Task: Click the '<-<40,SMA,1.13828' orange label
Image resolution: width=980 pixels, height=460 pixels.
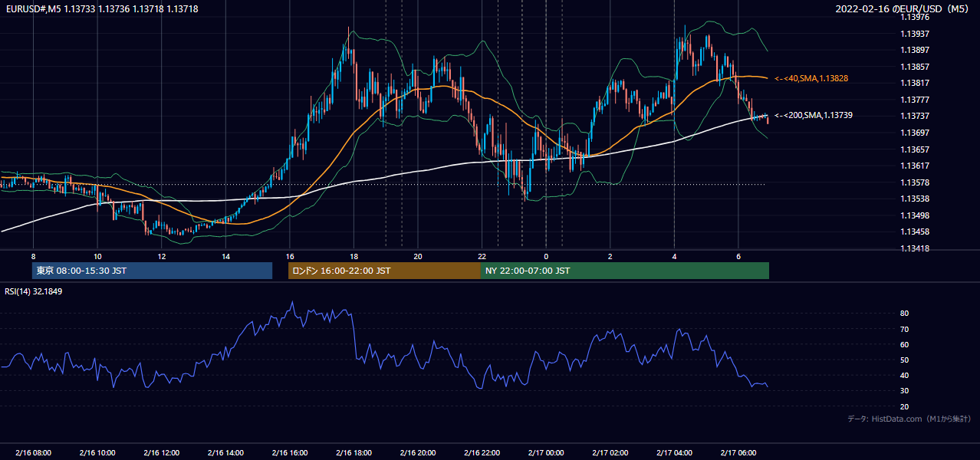Action: click(811, 78)
